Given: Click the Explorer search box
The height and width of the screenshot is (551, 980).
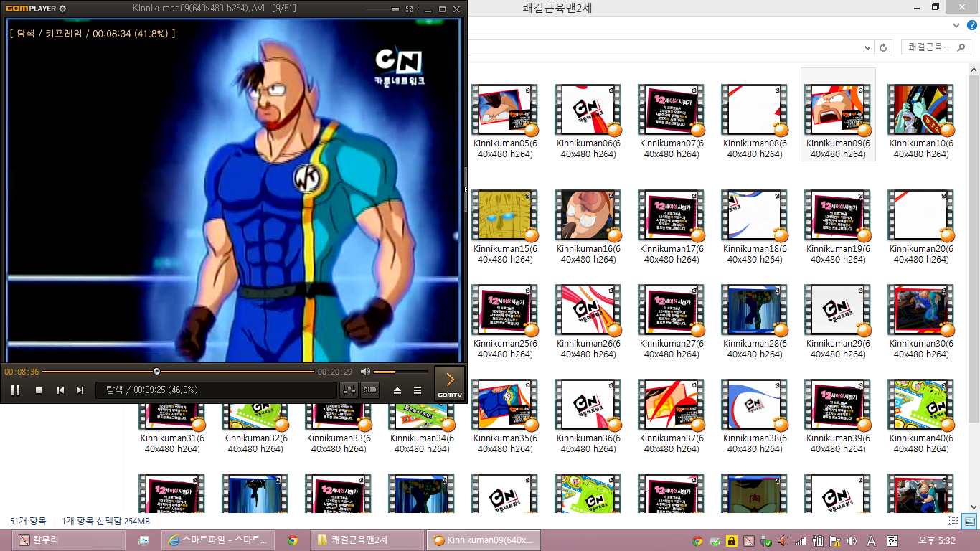Looking at the screenshot, I should tap(935, 47).
